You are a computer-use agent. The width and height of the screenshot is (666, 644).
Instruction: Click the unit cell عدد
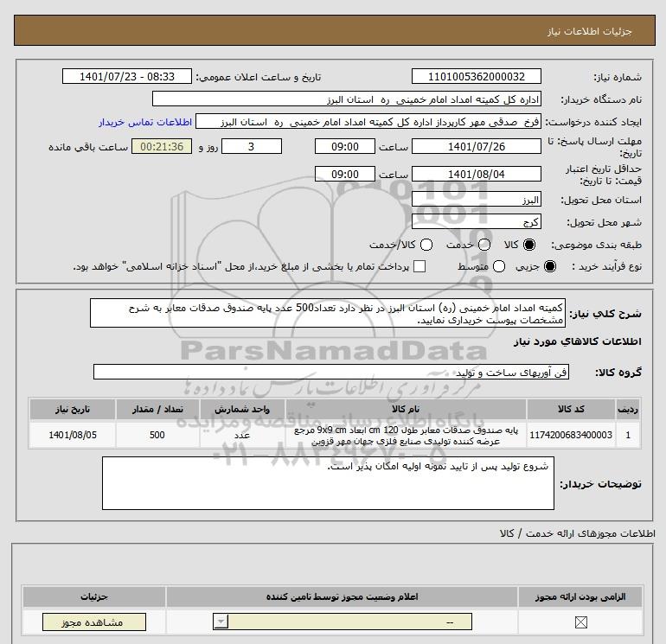pyautogui.click(x=242, y=435)
